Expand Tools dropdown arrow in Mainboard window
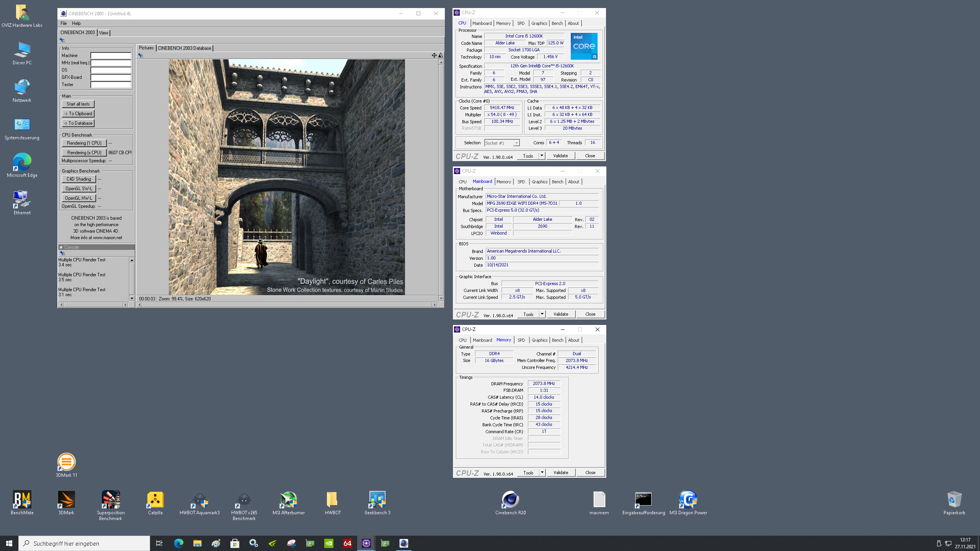980x551 pixels. 542,314
